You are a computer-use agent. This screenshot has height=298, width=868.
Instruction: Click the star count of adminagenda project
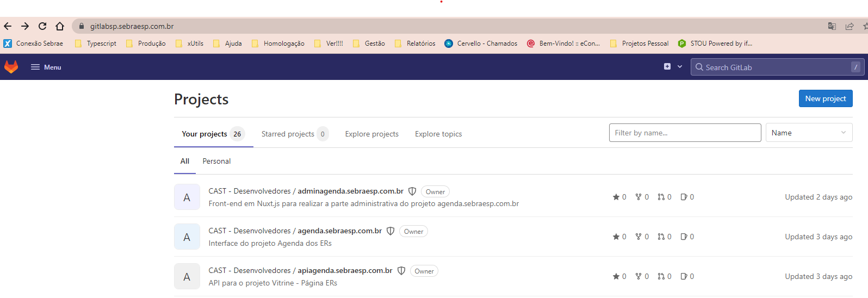point(619,197)
